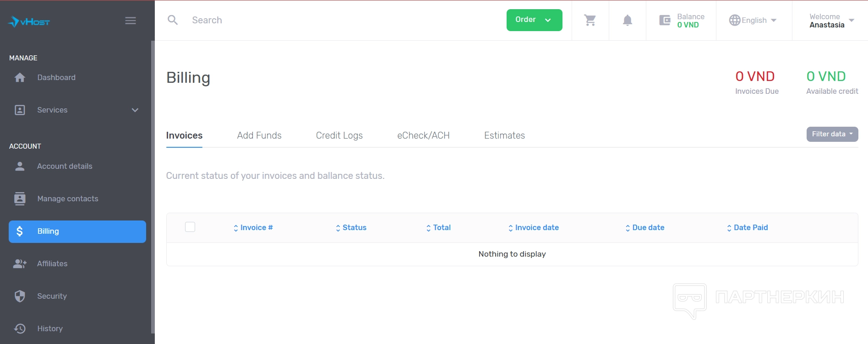Open the English language dropdown

pos(753,20)
